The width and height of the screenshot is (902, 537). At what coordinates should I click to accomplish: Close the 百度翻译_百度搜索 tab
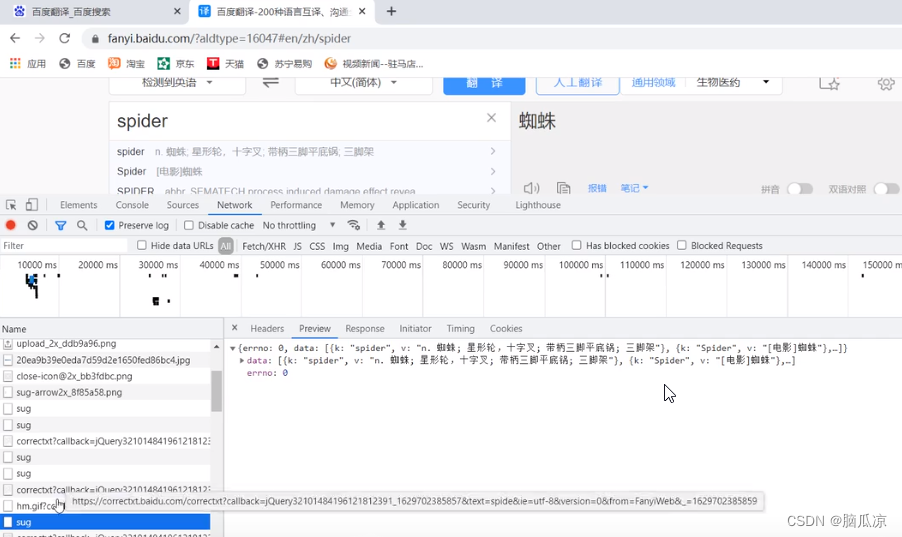tap(177, 11)
